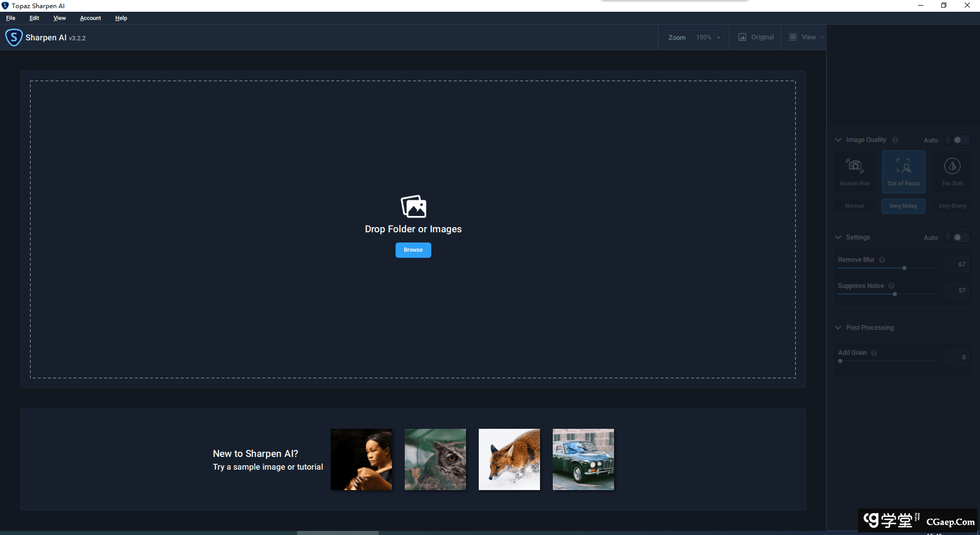980x535 pixels.
Task: Open the File menu
Action: click(11, 18)
